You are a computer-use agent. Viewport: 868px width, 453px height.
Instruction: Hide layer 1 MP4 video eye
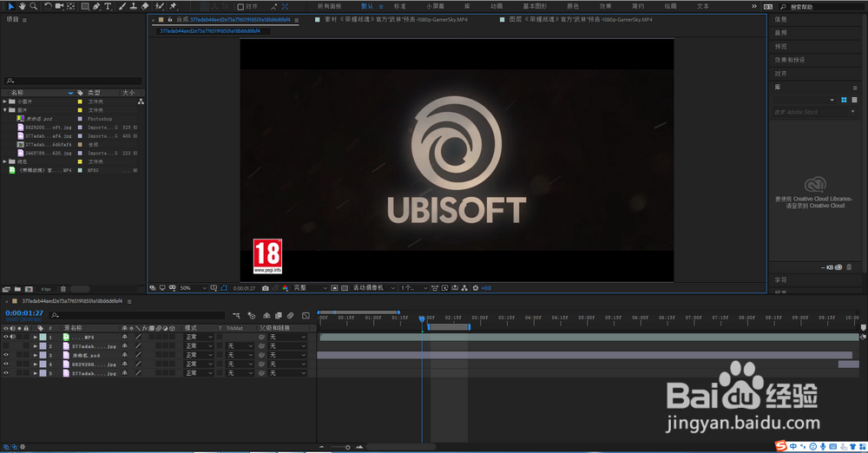tap(6, 337)
